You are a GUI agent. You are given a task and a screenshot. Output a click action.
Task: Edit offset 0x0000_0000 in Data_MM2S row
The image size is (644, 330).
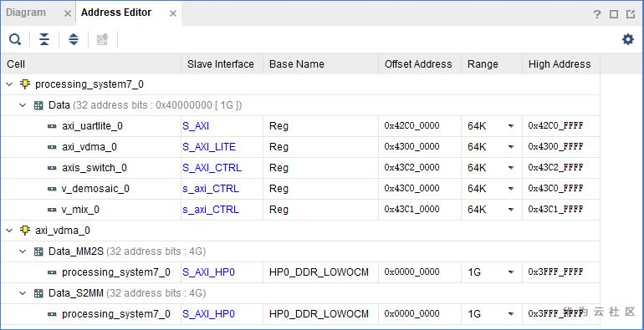tap(412, 272)
